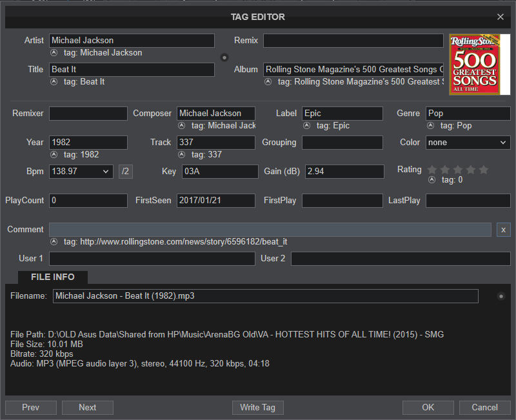Click the PlayCount field showing 0
516x420 pixels.
(x=88, y=201)
